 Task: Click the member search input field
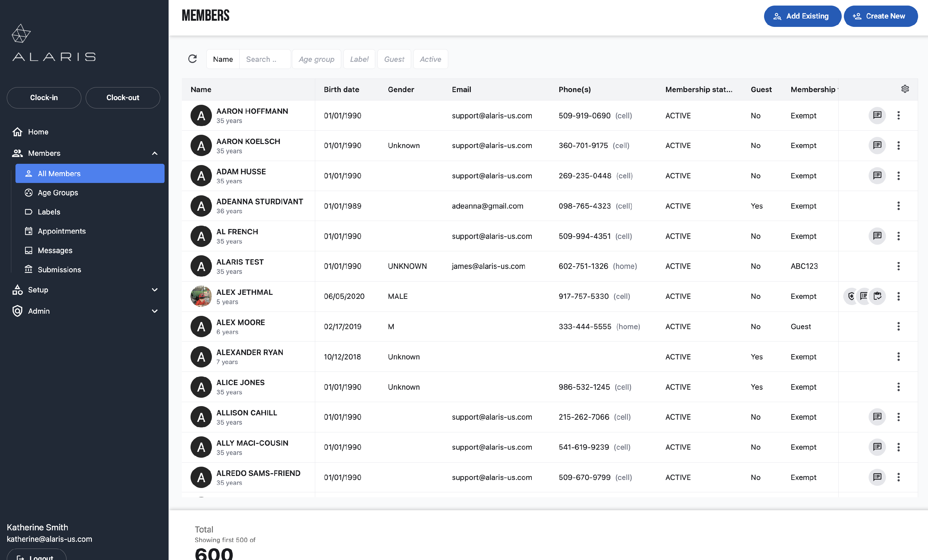(x=265, y=59)
